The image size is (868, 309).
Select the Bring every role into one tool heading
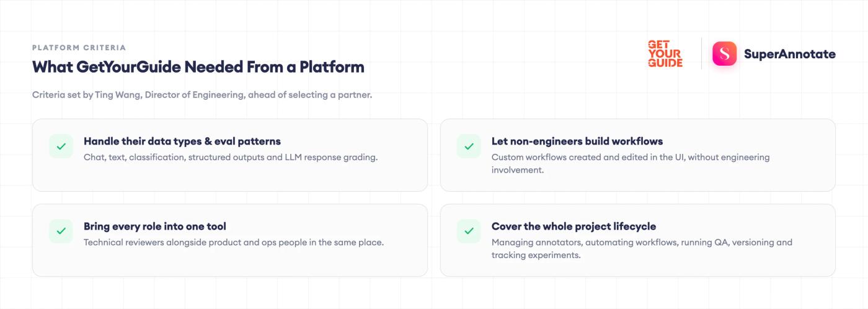click(155, 226)
